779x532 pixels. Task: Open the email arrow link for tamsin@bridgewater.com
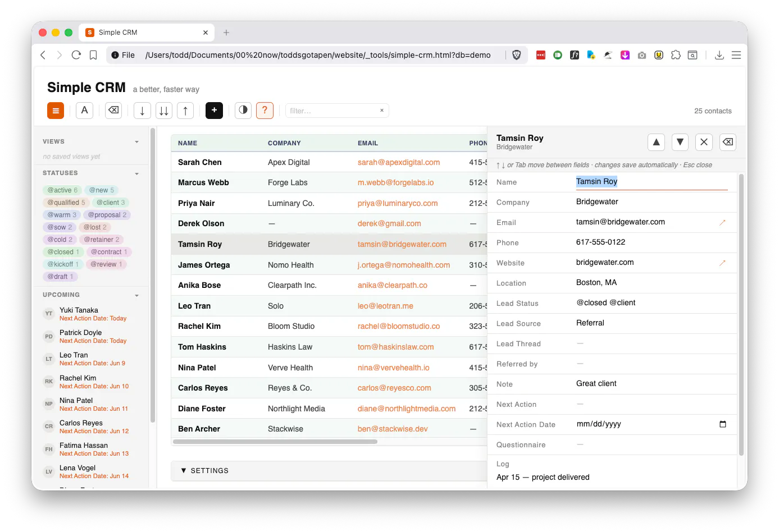[x=722, y=222]
